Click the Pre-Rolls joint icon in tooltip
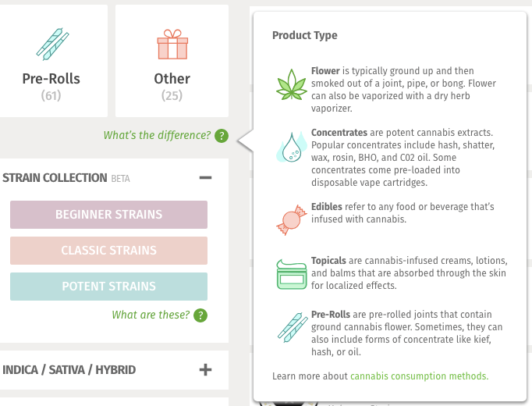This screenshot has width=532, height=406. pos(292,326)
